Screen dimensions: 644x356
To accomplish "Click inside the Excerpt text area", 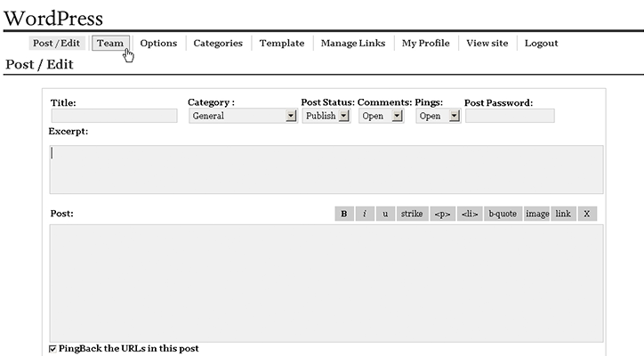I will pos(326,169).
